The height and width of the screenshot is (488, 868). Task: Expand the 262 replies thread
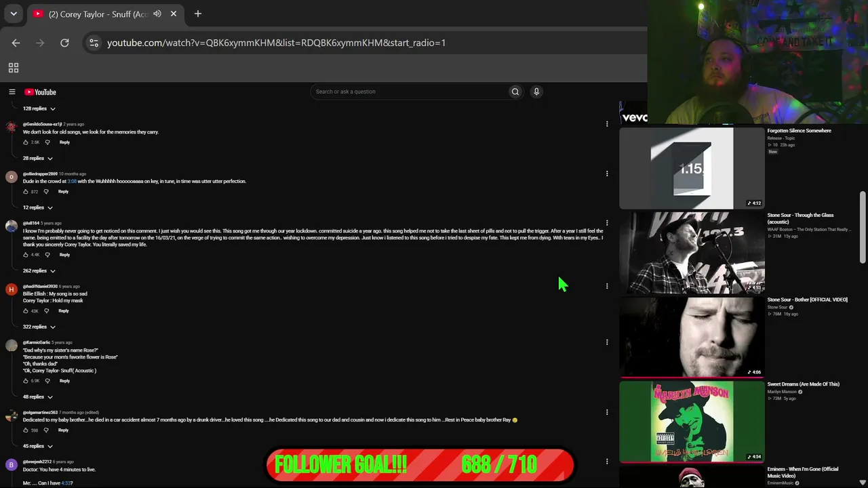39,271
